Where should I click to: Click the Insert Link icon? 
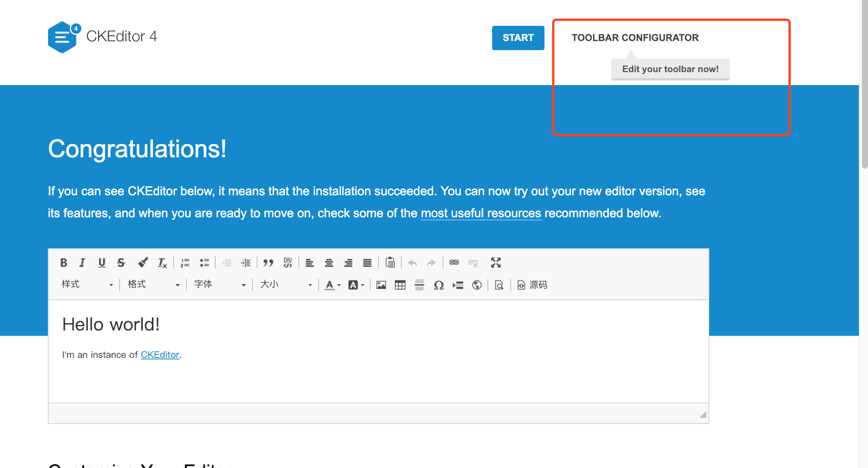click(454, 262)
